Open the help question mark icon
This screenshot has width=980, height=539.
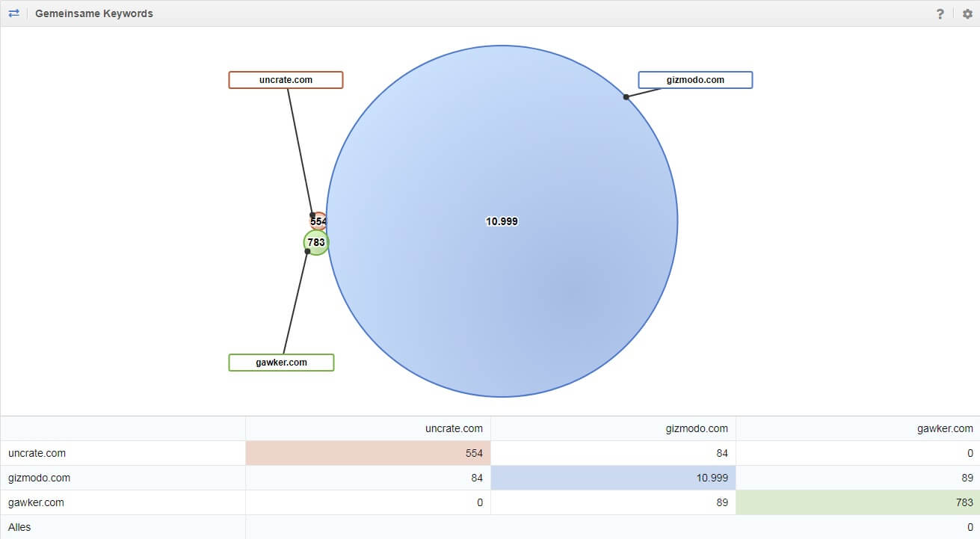tap(940, 14)
